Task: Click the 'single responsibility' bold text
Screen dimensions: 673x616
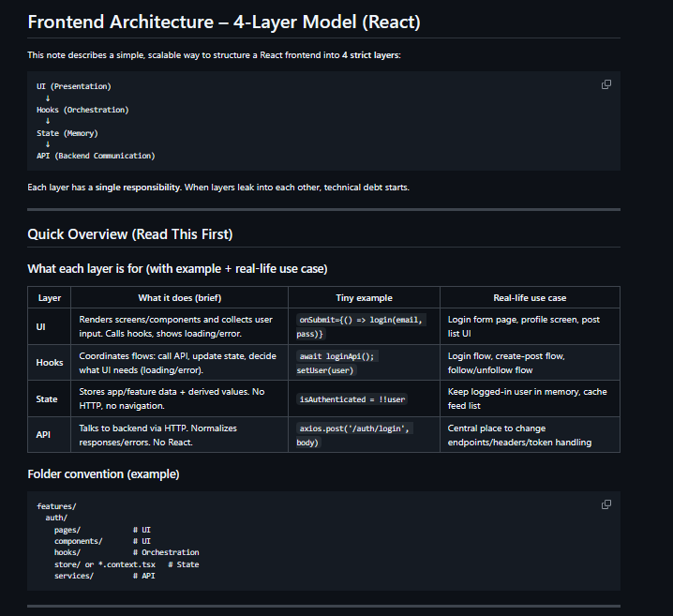Action: (138, 188)
